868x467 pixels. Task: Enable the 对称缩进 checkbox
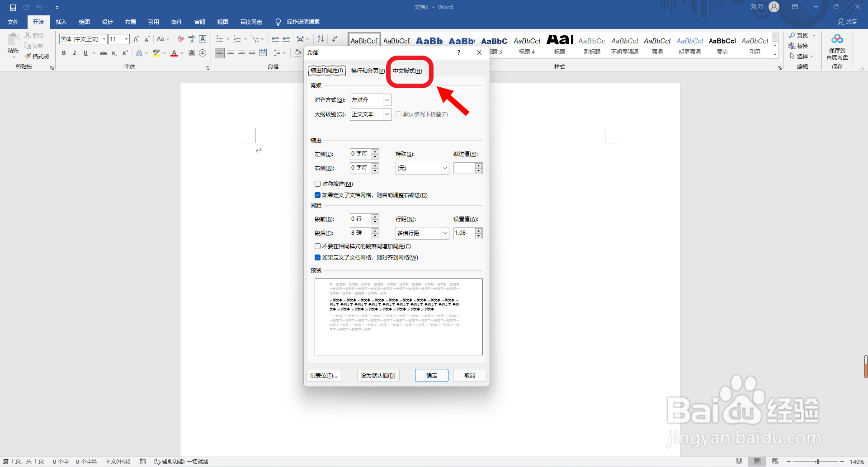tap(318, 184)
